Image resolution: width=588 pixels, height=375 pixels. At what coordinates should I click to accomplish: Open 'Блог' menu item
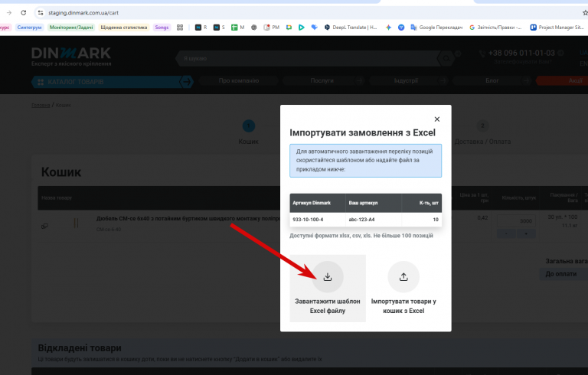click(x=492, y=80)
